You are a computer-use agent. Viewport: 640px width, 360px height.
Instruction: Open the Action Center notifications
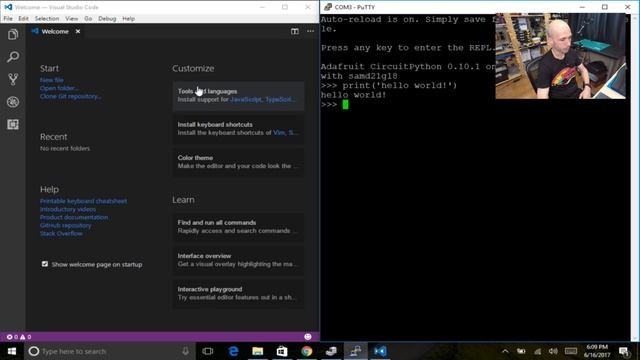click(624, 351)
